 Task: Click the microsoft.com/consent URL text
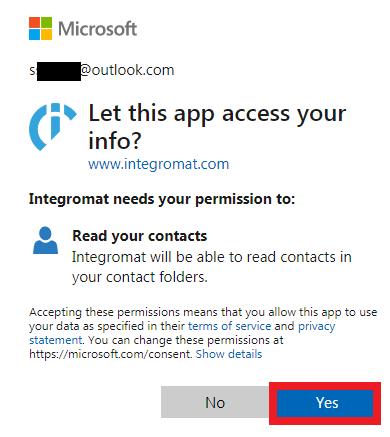111,354
